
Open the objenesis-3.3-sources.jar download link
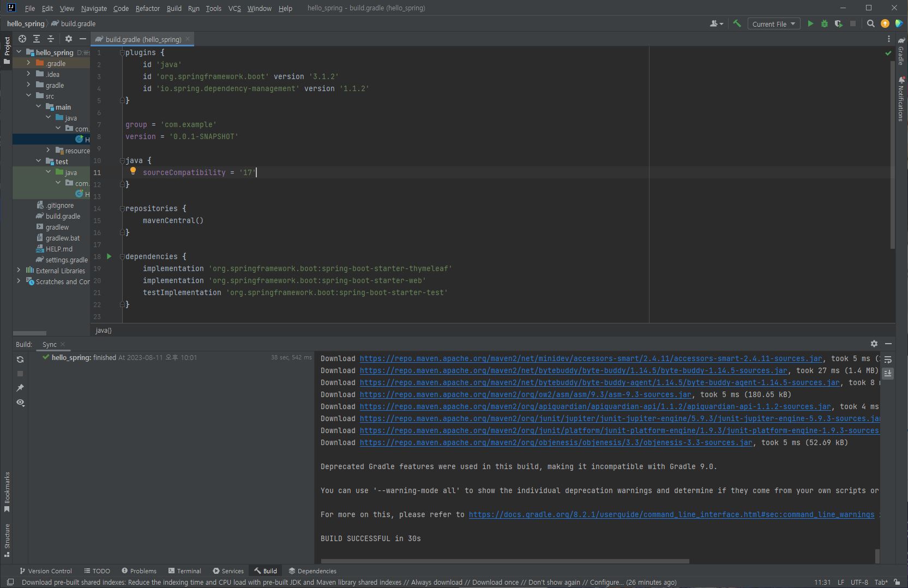click(556, 442)
